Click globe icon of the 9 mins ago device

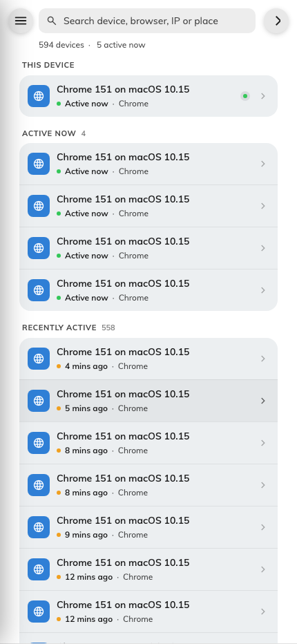coord(39,527)
